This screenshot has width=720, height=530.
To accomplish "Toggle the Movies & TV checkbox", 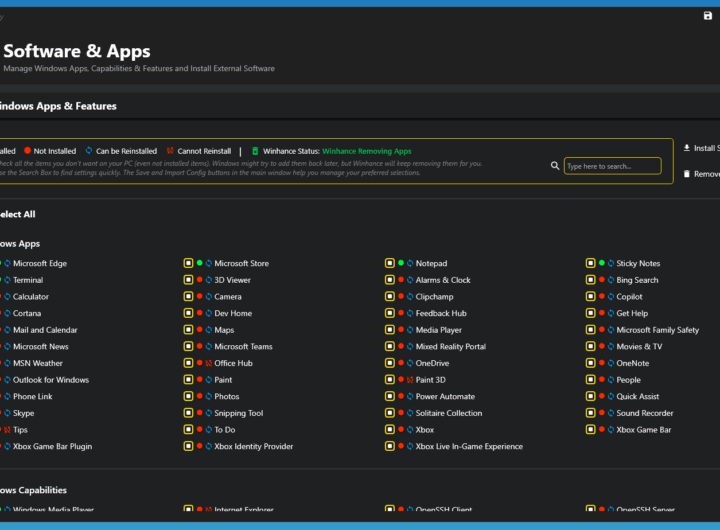I will 591,346.
